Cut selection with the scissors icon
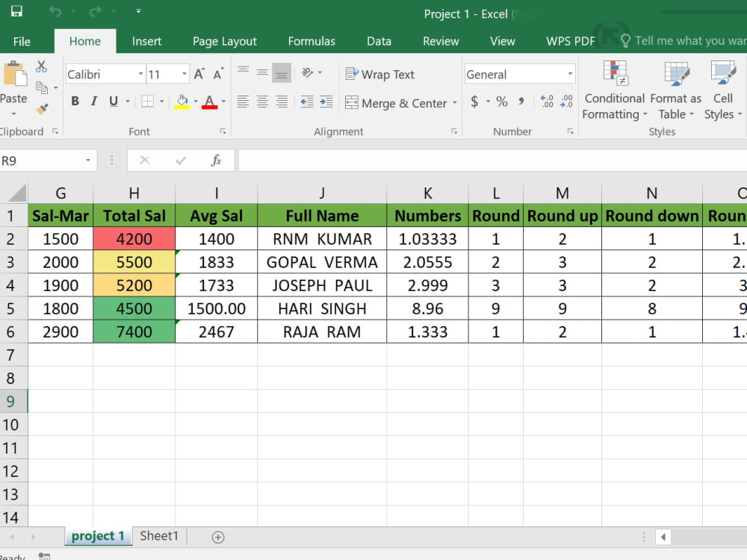The height and width of the screenshot is (560, 747). coord(41,66)
